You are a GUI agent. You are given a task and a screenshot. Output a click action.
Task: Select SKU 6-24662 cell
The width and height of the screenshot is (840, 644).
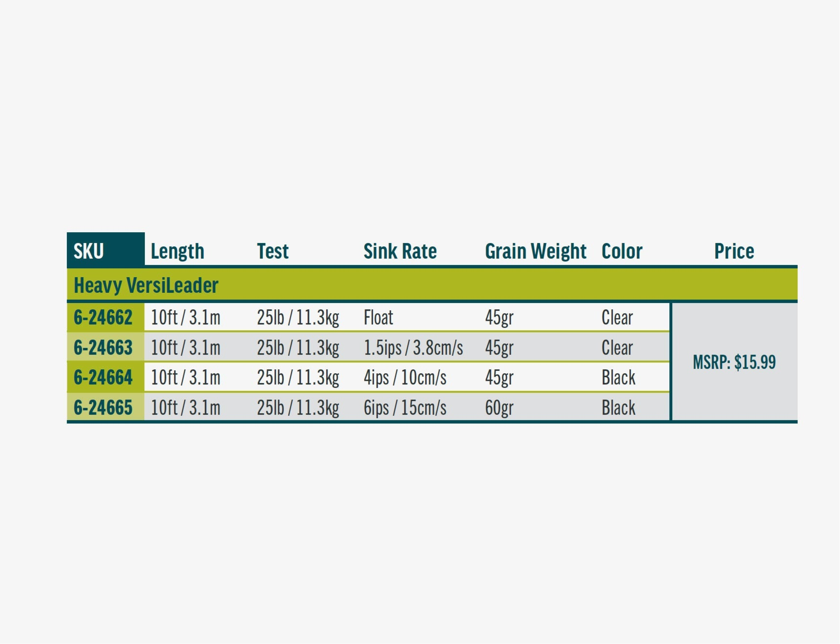click(x=103, y=318)
